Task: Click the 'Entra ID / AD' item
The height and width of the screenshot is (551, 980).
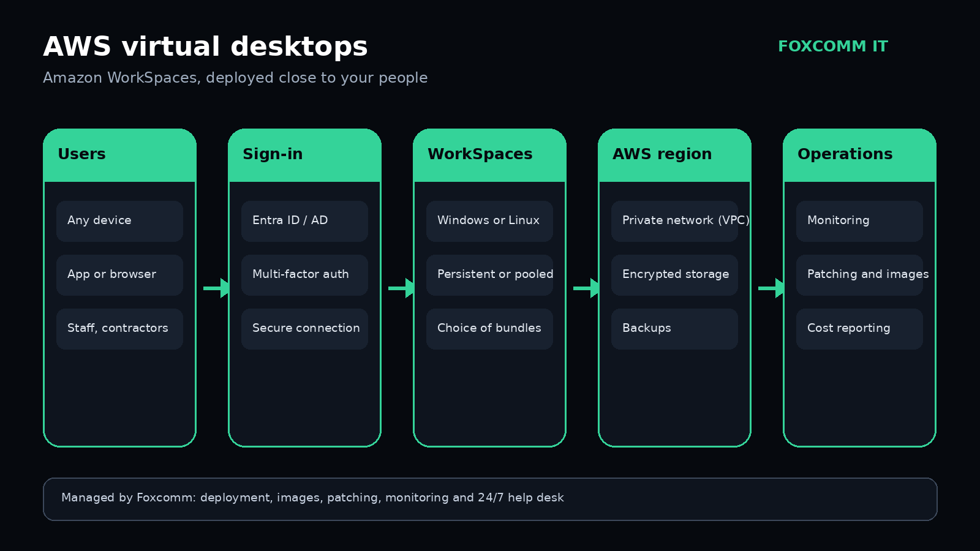Action: [305, 221]
